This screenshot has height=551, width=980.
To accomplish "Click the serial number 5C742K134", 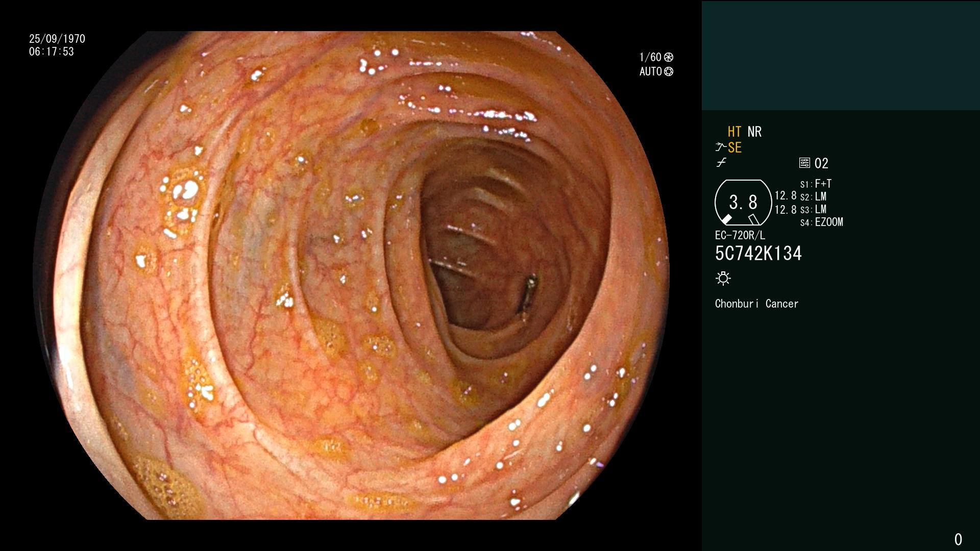I will click(758, 254).
